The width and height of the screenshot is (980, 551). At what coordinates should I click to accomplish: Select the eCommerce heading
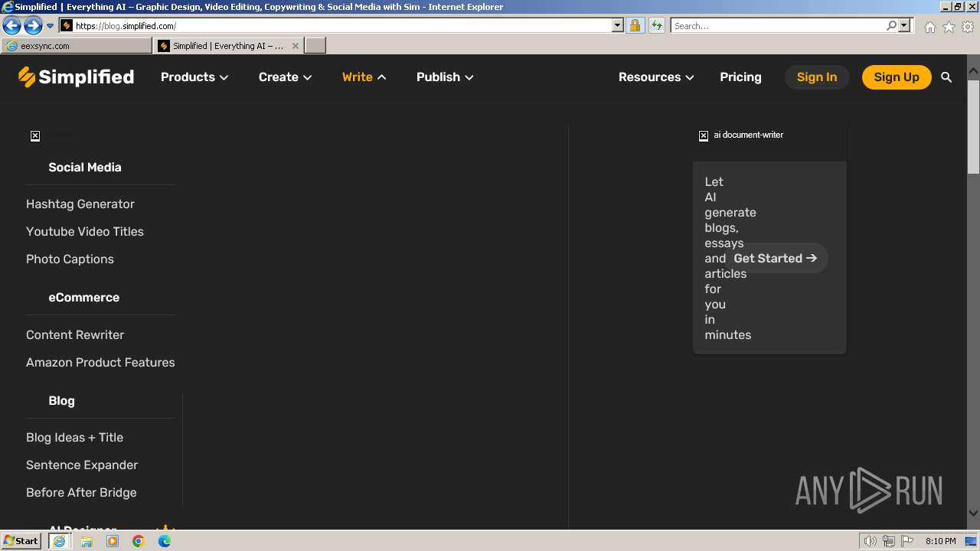(84, 298)
